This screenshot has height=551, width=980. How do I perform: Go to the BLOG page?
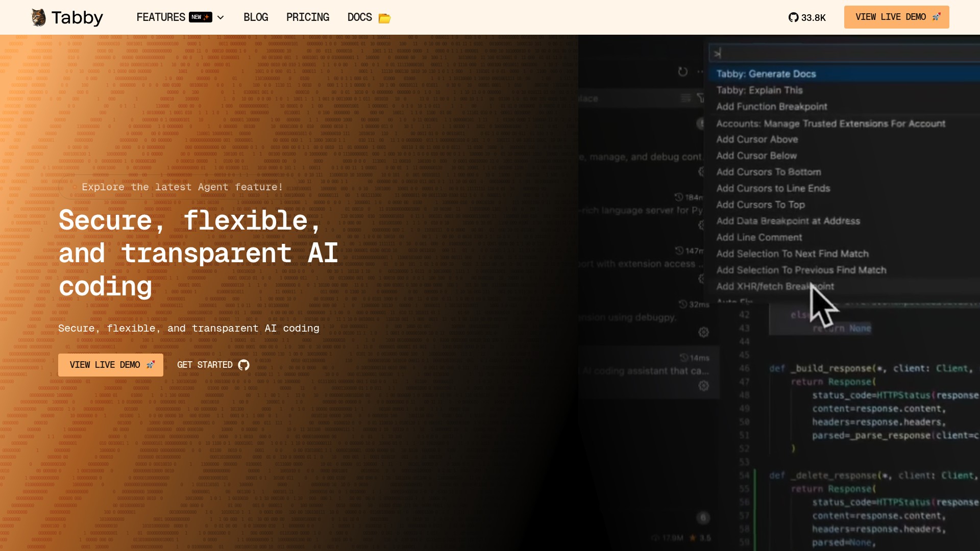pyautogui.click(x=256, y=17)
